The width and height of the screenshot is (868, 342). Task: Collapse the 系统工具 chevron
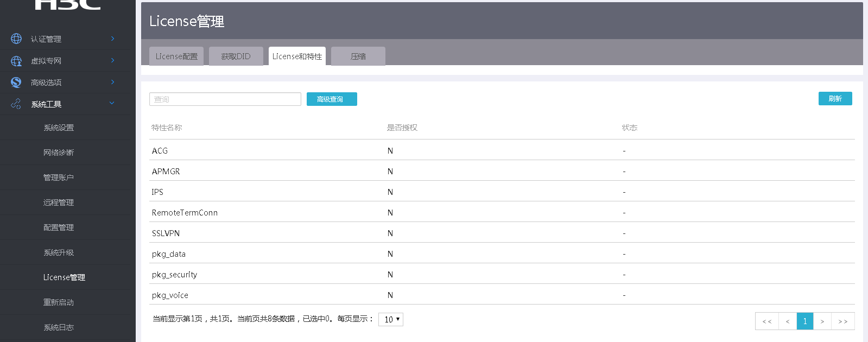(x=112, y=103)
